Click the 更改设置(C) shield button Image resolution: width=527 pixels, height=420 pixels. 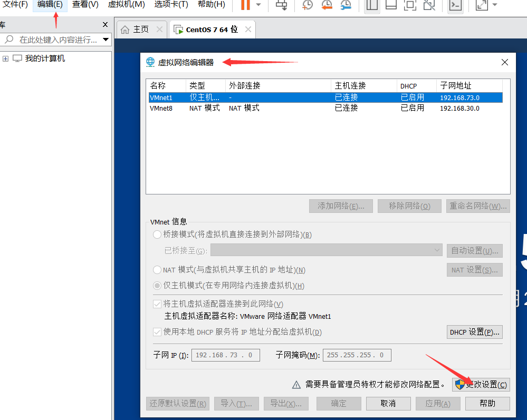(x=481, y=385)
